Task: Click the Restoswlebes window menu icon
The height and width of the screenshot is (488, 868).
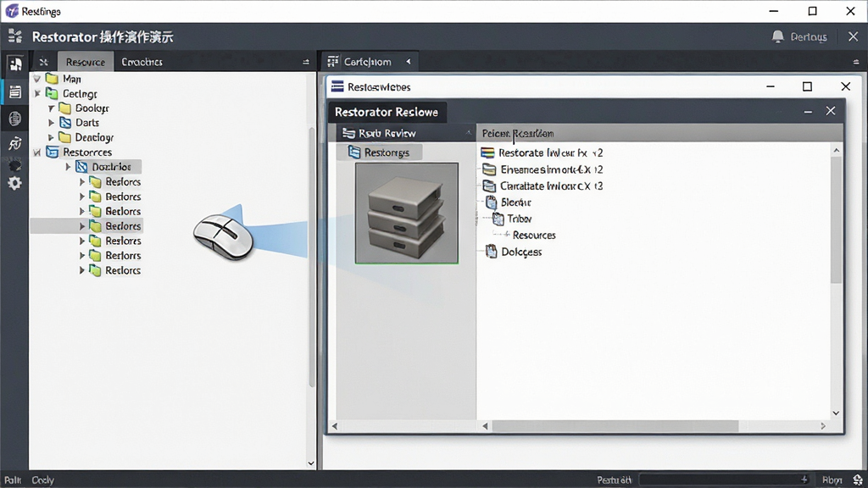Action: 337,86
